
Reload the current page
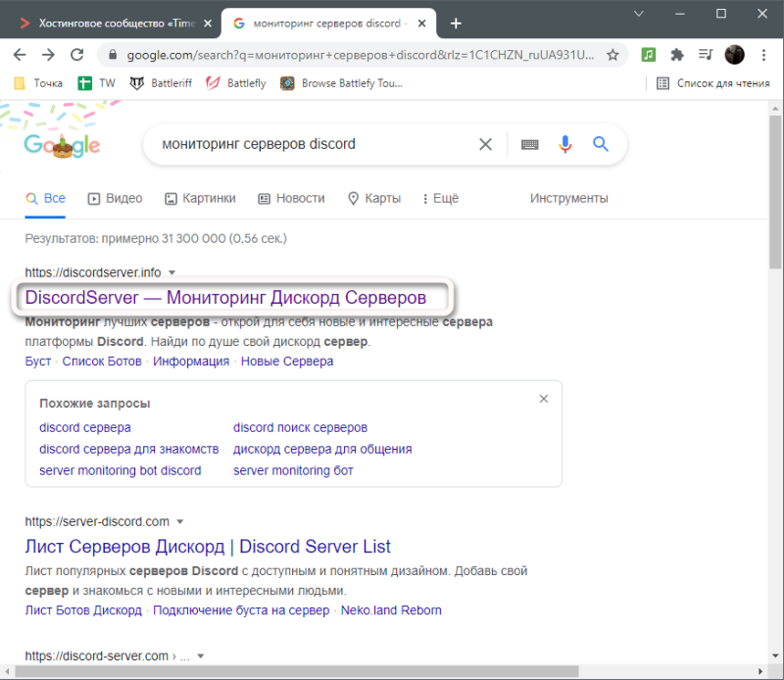77,55
